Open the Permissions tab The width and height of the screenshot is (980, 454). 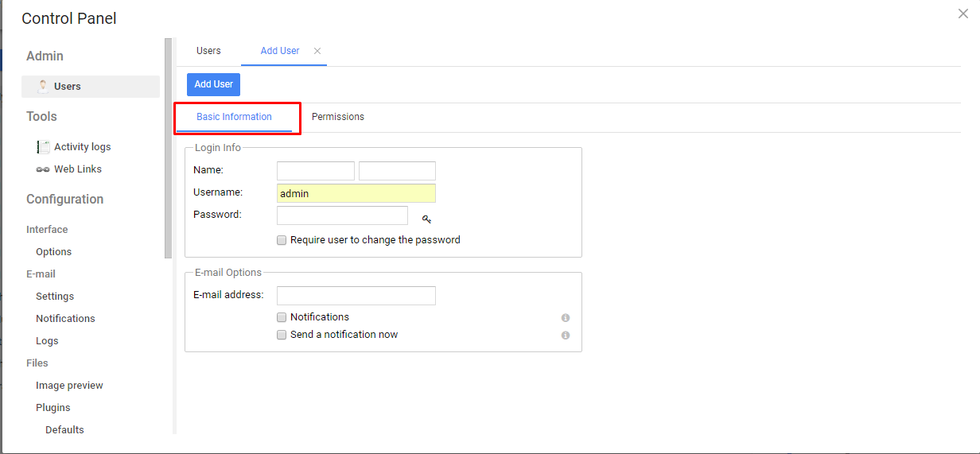[x=338, y=117]
